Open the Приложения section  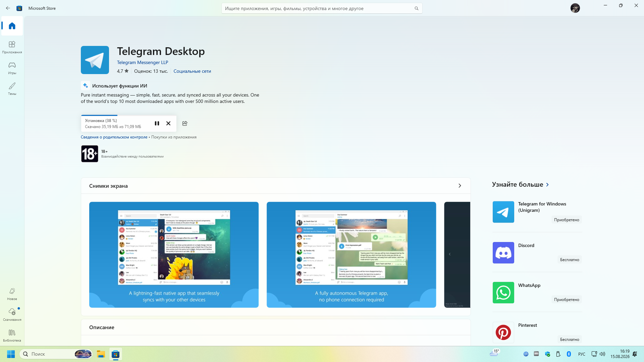12,47
